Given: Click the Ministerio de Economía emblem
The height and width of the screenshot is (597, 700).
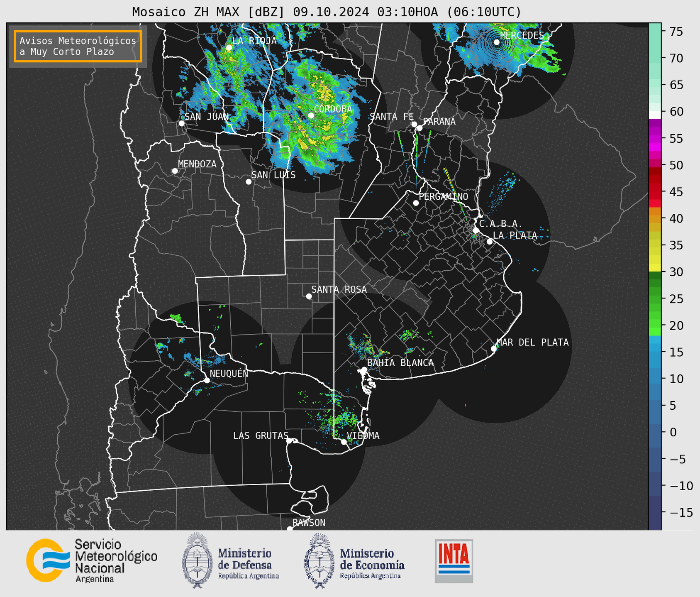Looking at the screenshot, I should 320,560.
